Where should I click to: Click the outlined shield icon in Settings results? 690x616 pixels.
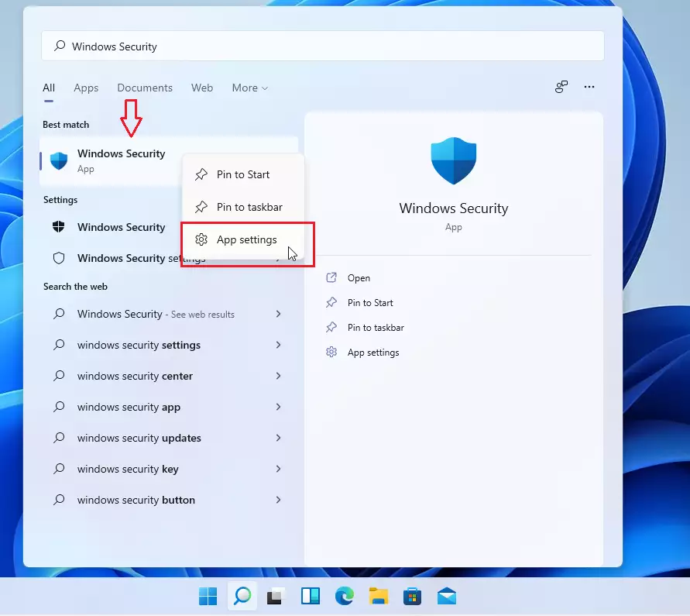59,258
